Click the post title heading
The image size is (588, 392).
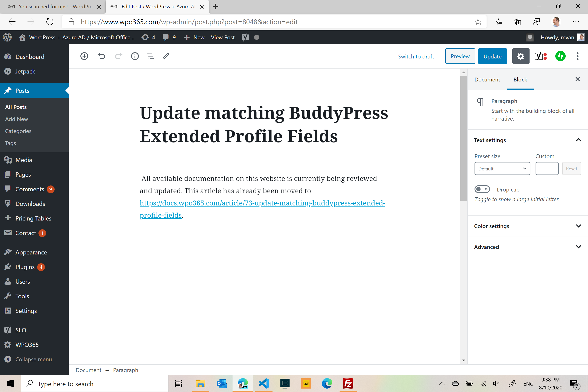tap(264, 124)
